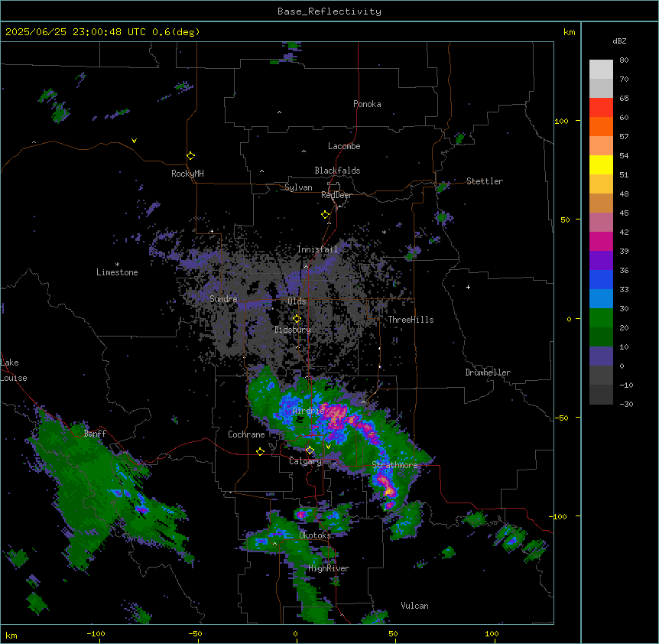Click the RedDeer city label
Viewport: 659px width, 644px height.
[x=336, y=195]
